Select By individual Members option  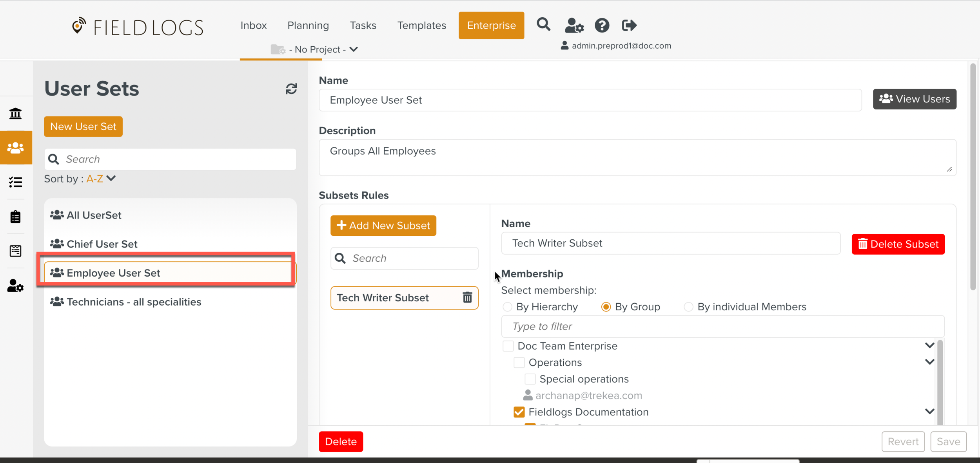coord(688,307)
